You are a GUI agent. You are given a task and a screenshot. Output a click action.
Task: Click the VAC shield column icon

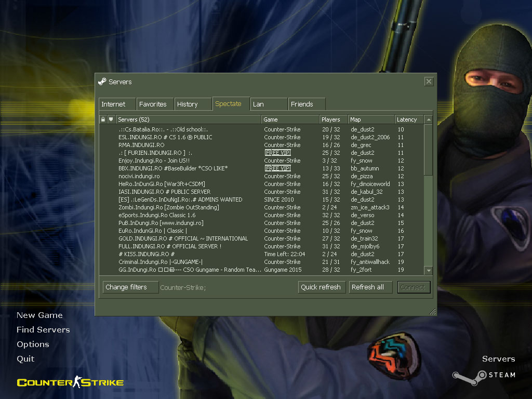tap(111, 119)
